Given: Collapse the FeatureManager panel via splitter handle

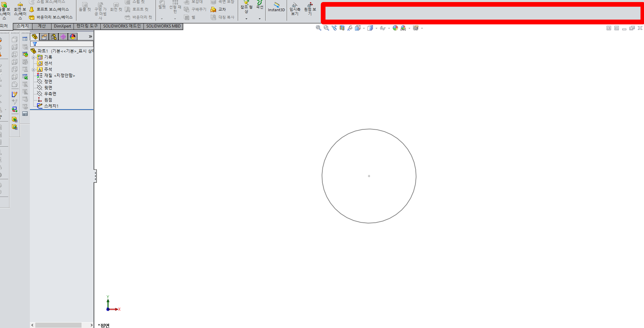Looking at the screenshot, I should [95, 176].
